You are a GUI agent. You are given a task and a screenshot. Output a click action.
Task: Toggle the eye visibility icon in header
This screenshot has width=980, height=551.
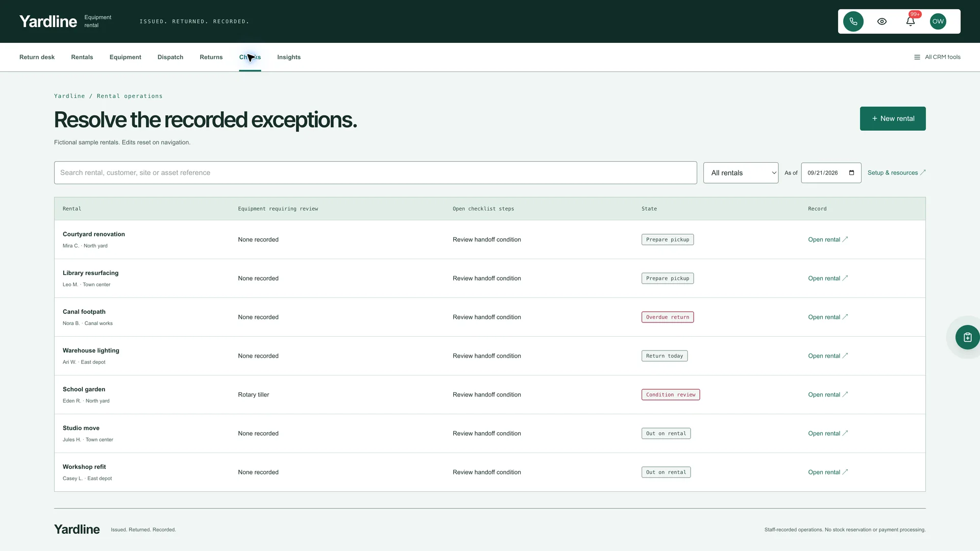[x=881, y=21]
